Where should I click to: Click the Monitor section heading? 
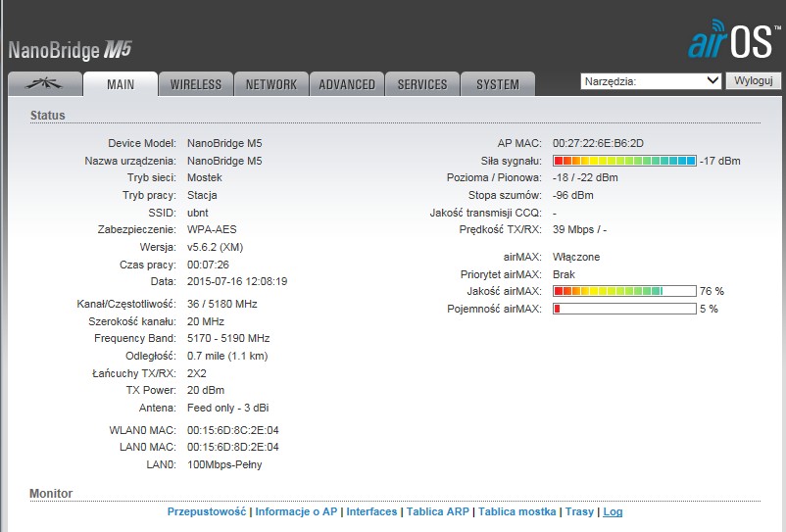pyautogui.click(x=51, y=494)
